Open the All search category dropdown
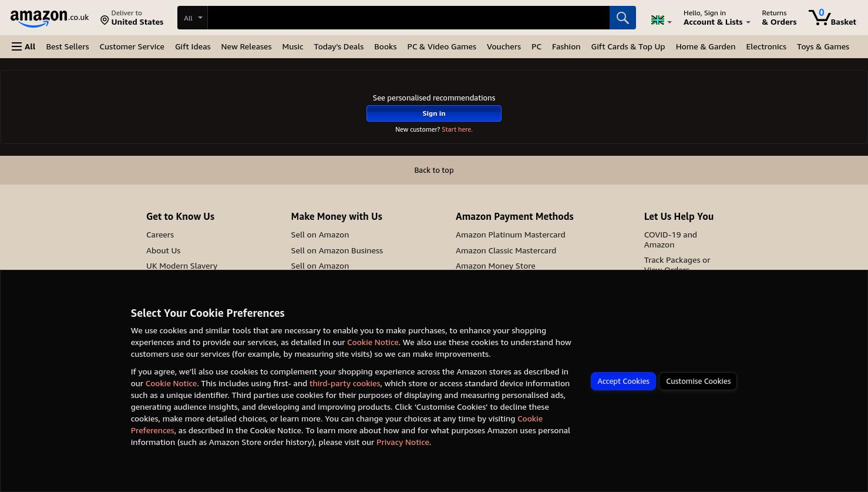Screen dimensions: 868x492 pos(192,18)
